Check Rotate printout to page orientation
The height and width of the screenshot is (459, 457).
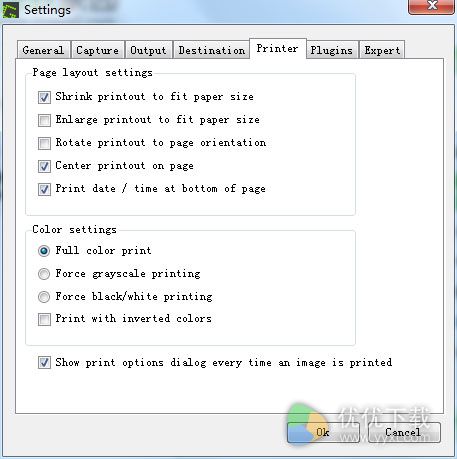tap(44, 143)
